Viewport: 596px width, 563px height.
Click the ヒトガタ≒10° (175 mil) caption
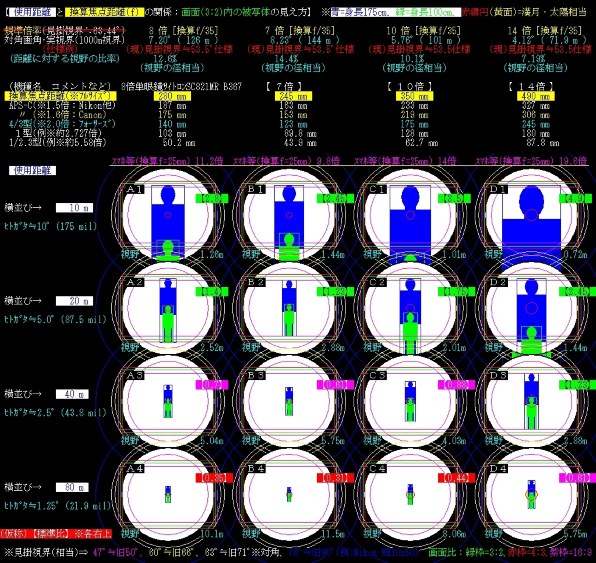click(51, 226)
